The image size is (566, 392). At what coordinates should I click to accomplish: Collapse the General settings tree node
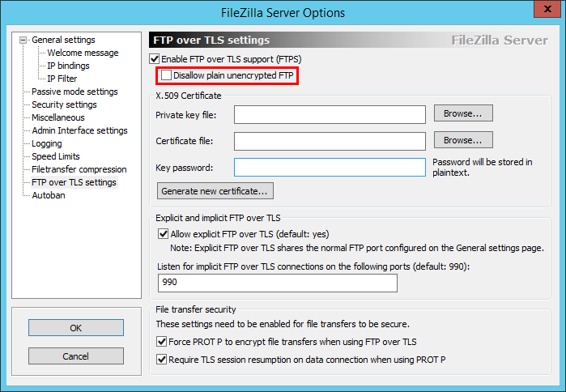[x=24, y=40]
